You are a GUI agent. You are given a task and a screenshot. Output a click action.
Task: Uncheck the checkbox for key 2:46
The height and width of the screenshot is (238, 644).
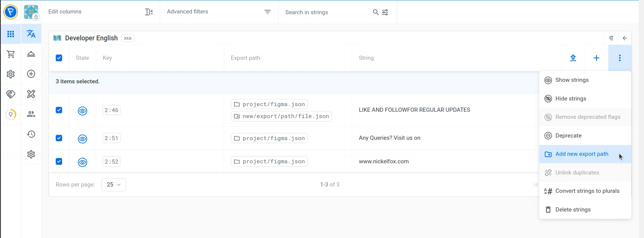pos(59,110)
